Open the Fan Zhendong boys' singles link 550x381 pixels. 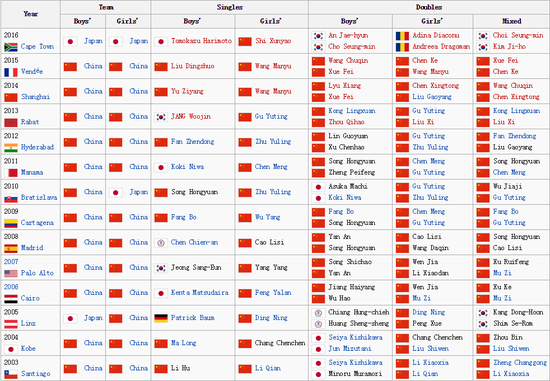click(193, 141)
